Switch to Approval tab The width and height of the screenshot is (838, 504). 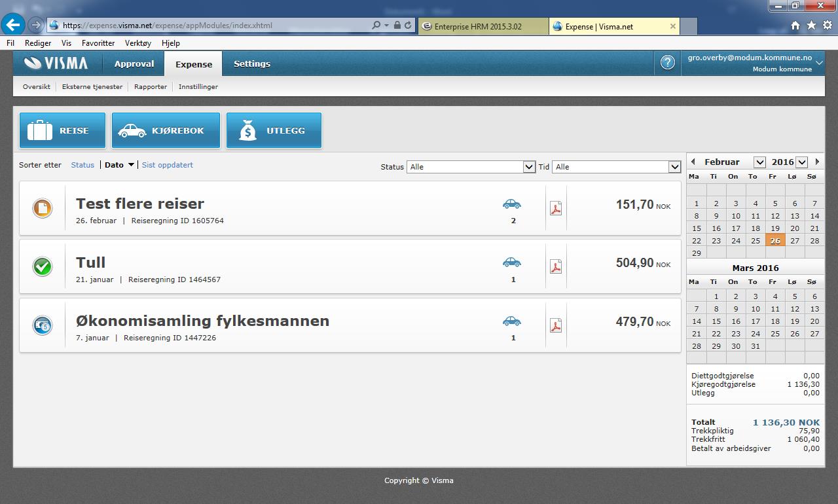coord(134,63)
